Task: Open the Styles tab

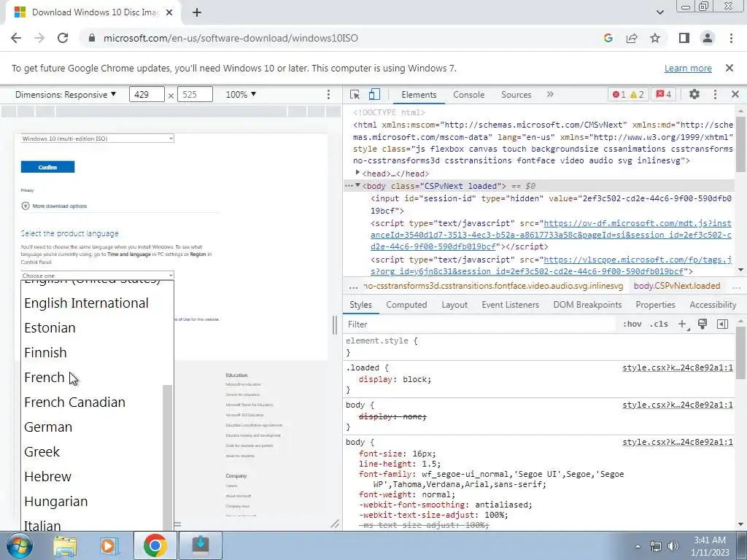Action: point(360,305)
